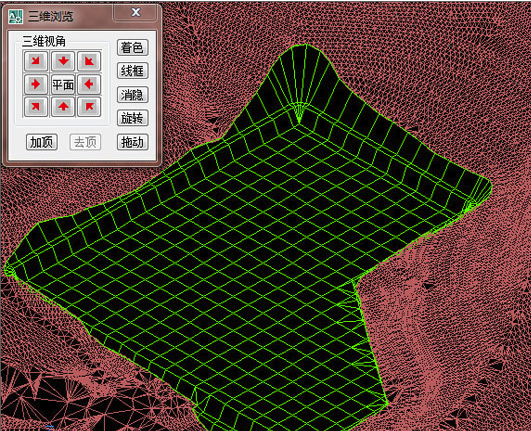Click the 加顶 add-top button
This screenshot has height=431, width=531.
(x=42, y=142)
